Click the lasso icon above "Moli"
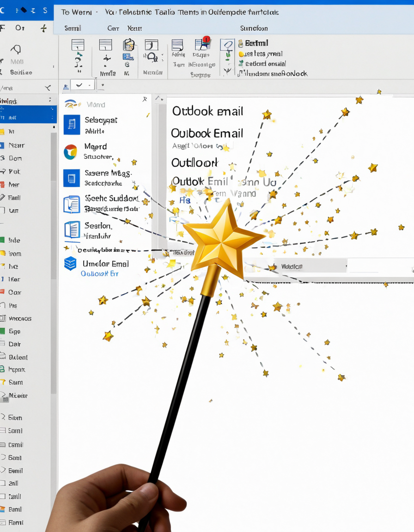Image resolution: width=414 pixels, height=532 pixels. click(16, 49)
